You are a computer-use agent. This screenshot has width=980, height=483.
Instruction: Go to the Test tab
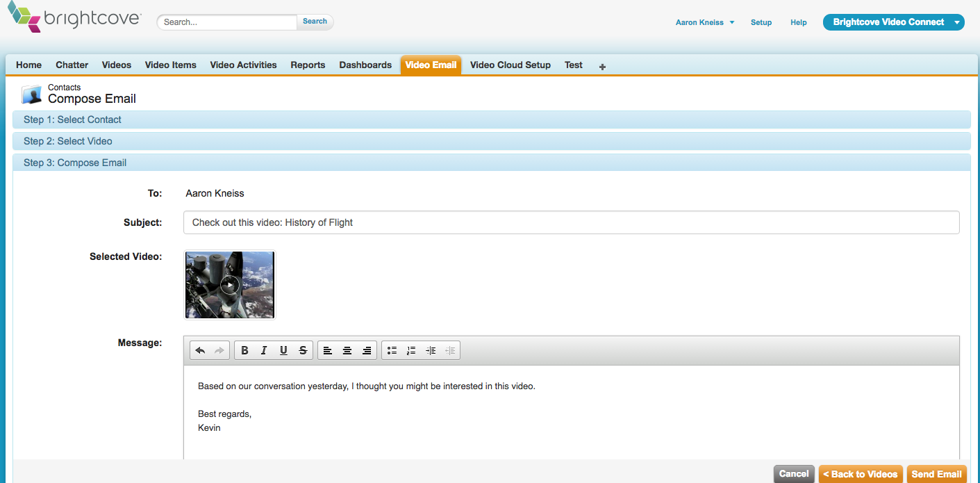click(574, 65)
